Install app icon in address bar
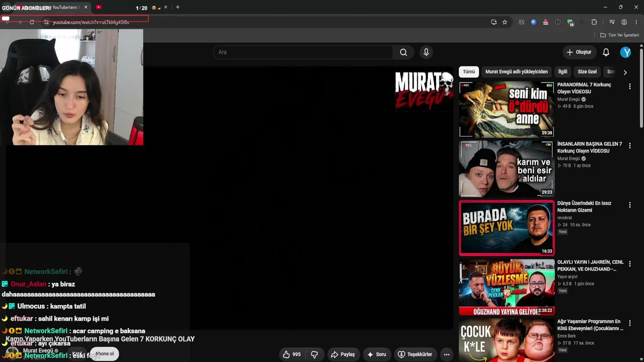The height and width of the screenshot is (362, 644). pos(494,22)
